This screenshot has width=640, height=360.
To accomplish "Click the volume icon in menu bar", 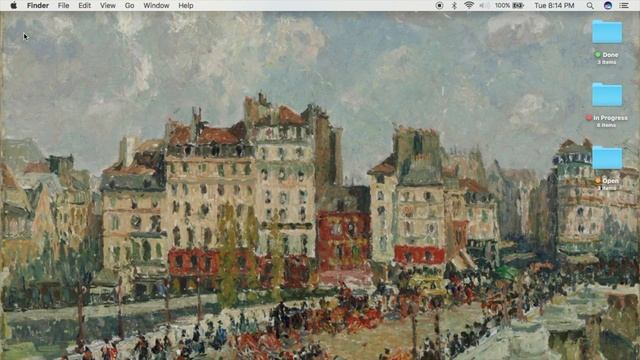I will click(484, 5).
